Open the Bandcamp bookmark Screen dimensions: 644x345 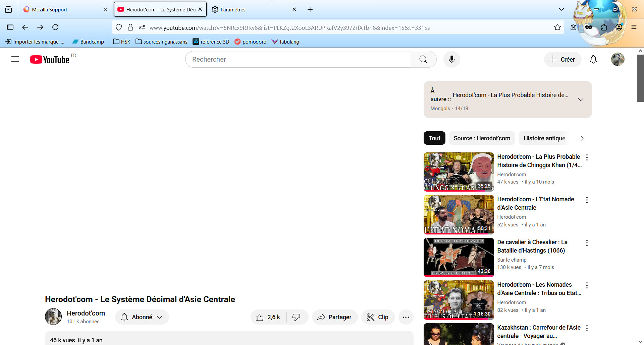(88, 42)
